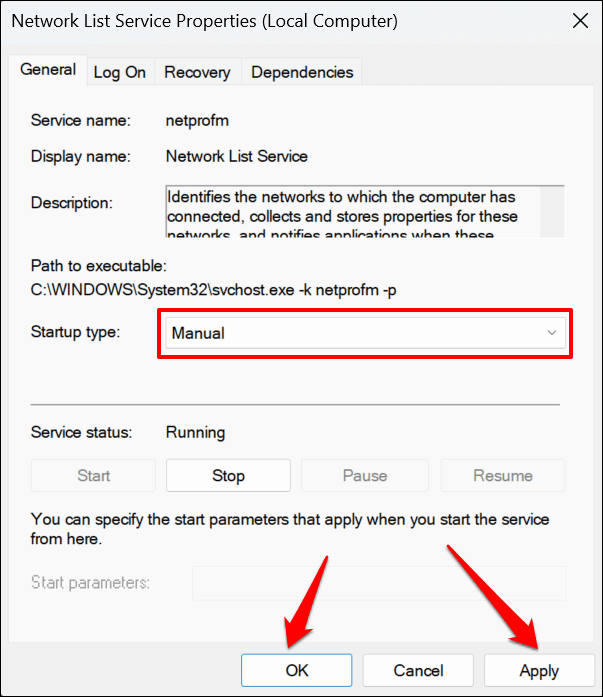603x697 pixels.
Task: Click the disabled Pause button
Action: (364, 476)
